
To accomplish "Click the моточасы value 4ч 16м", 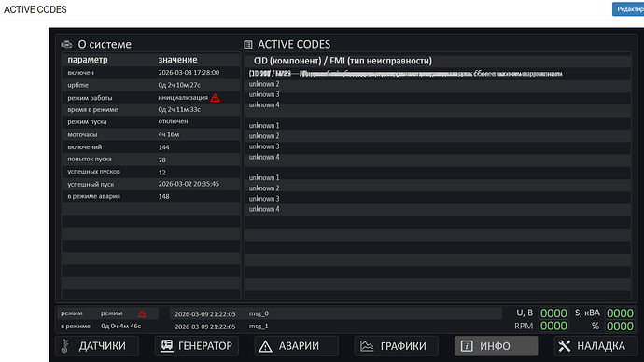I will (x=168, y=134).
